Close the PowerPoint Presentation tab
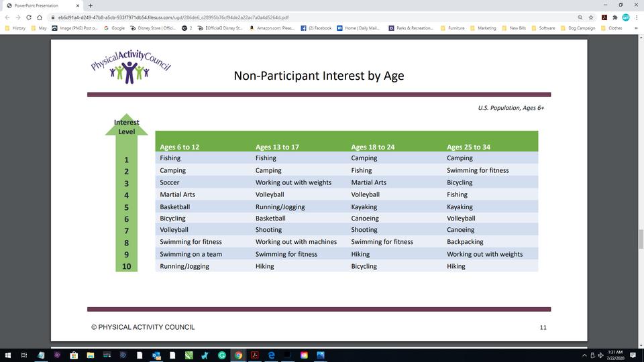Image resolution: width=644 pixels, height=362 pixels. [78, 6]
